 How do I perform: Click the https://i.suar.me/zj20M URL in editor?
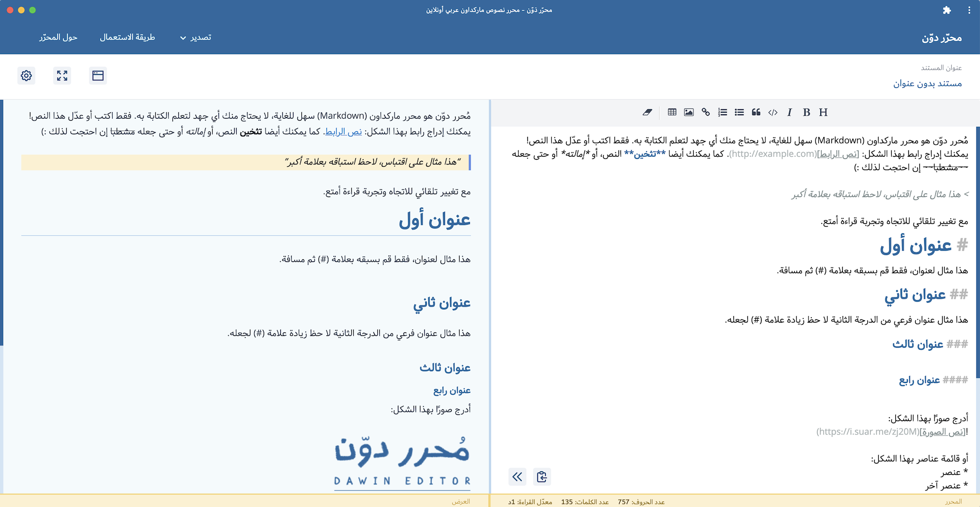[868, 432]
